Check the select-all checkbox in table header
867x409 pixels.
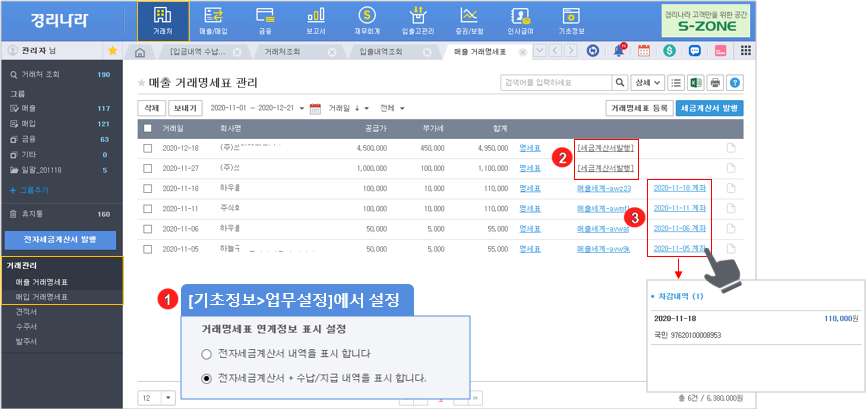[148, 128]
